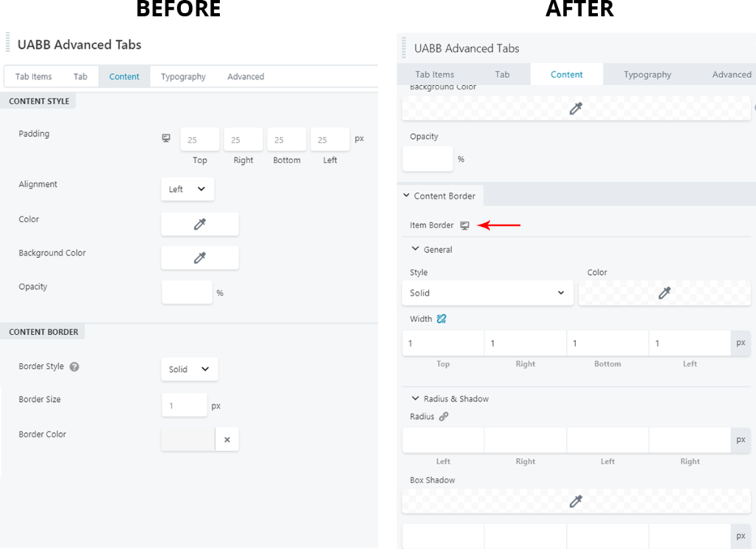
Task: Switch to the Typography tab
Action: (183, 76)
